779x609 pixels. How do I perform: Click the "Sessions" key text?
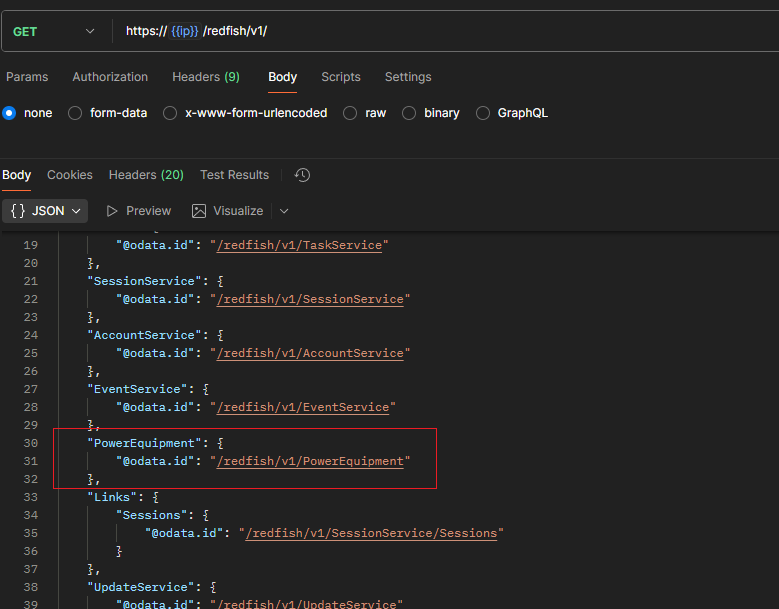click(152, 515)
